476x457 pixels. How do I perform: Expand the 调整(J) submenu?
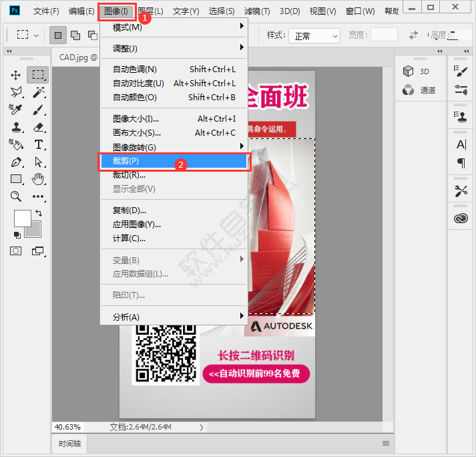pos(174,48)
